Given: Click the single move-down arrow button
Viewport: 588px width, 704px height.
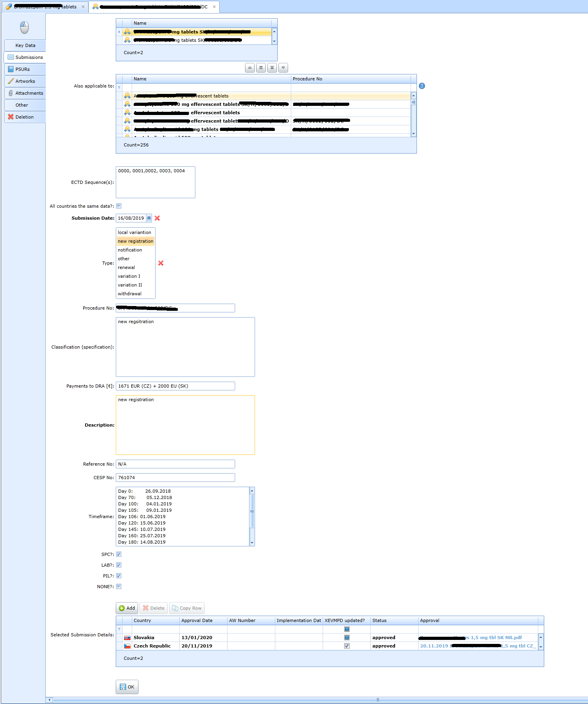Looking at the screenshot, I should 283,68.
